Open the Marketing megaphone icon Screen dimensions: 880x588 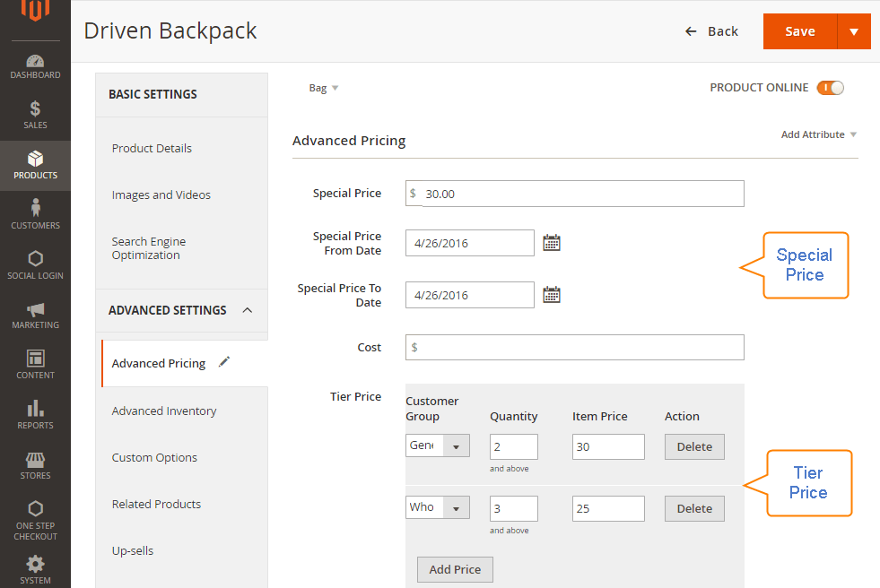point(35,309)
